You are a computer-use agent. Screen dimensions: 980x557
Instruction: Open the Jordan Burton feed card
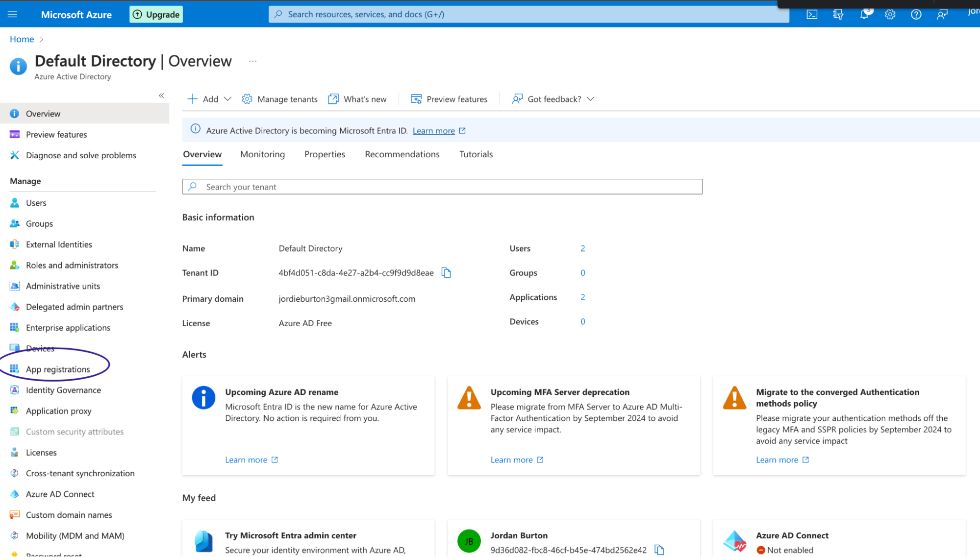coord(574,538)
